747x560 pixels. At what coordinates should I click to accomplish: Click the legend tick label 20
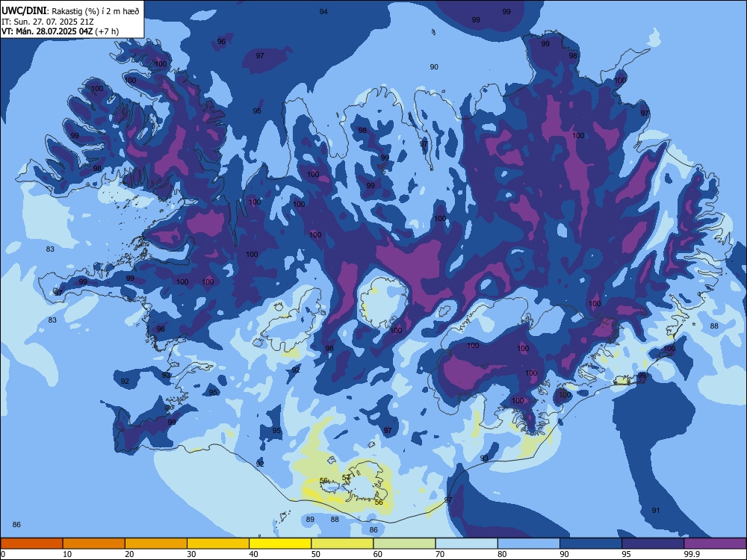tap(129, 554)
